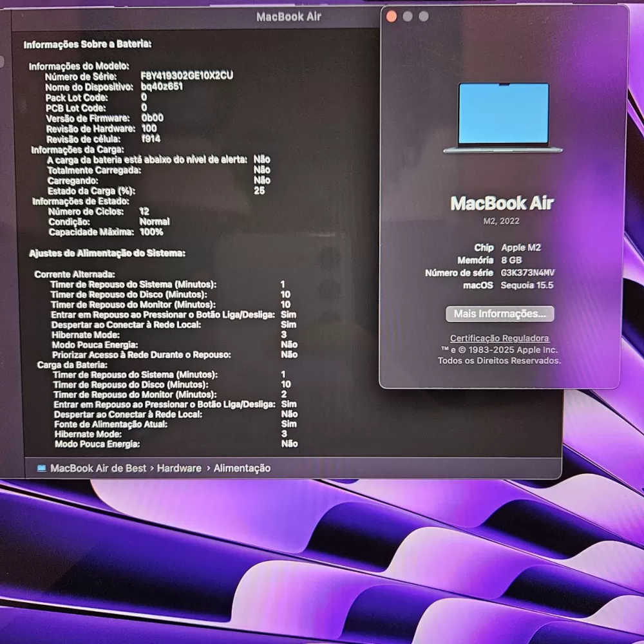Click the 8 GB memory value
Screen dimensions: 644x644
tap(511, 260)
